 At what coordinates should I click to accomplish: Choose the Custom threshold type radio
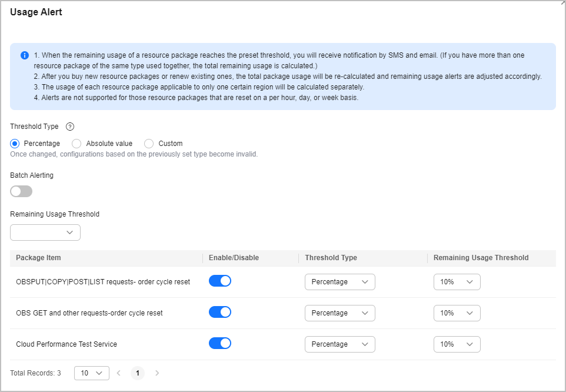[x=149, y=144]
